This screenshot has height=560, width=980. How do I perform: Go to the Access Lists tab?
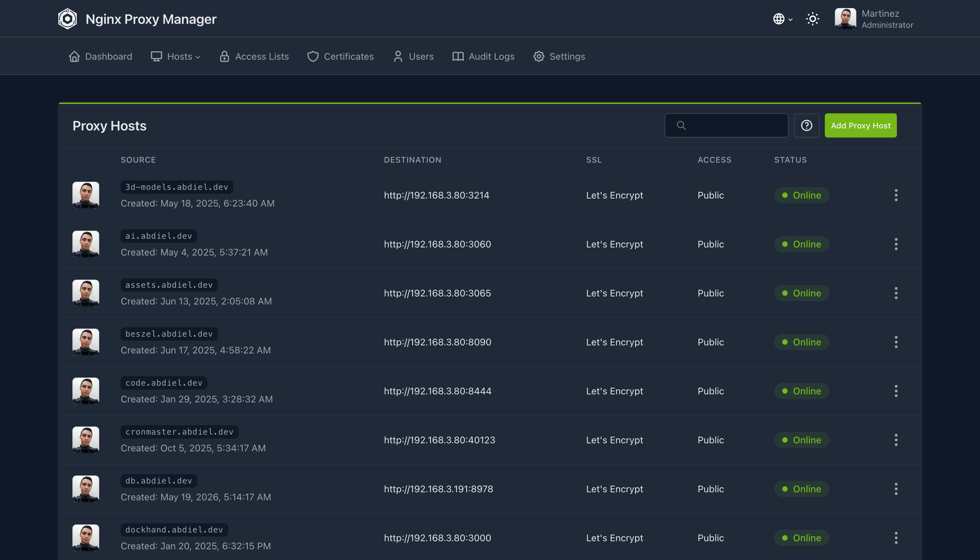pos(254,56)
